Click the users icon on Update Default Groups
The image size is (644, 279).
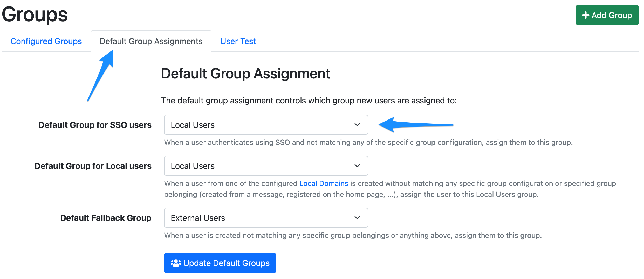[x=175, y=263]
